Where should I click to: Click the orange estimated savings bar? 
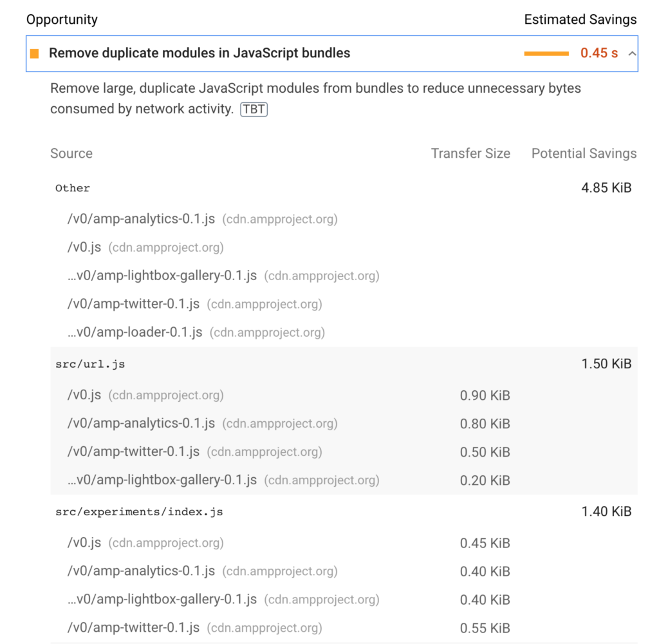tap(546, 53)
